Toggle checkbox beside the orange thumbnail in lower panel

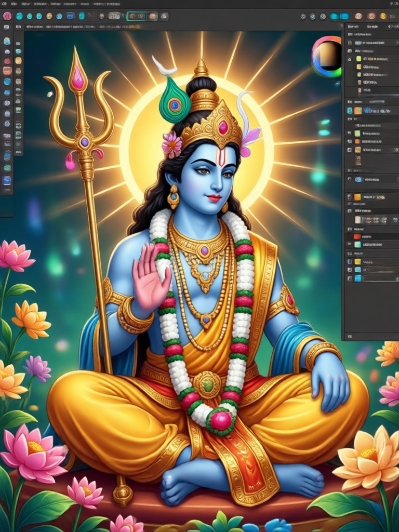350,197
